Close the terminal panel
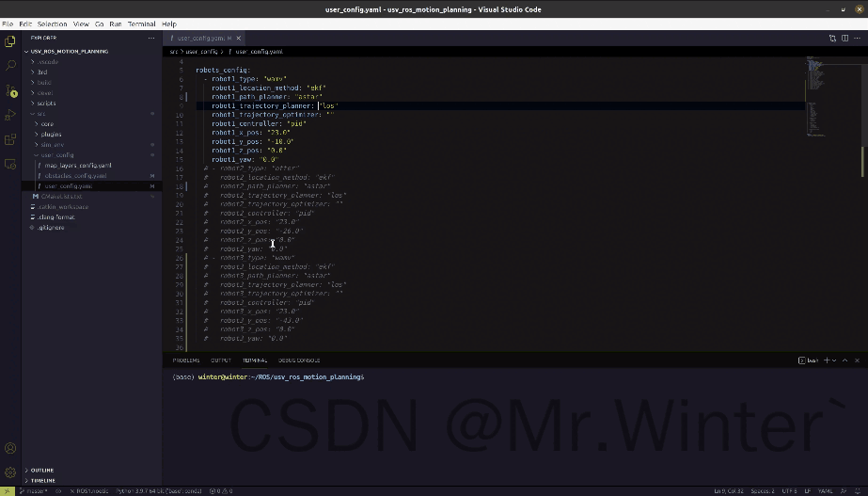This screenshot has height=496, width=868. (857, 360)
